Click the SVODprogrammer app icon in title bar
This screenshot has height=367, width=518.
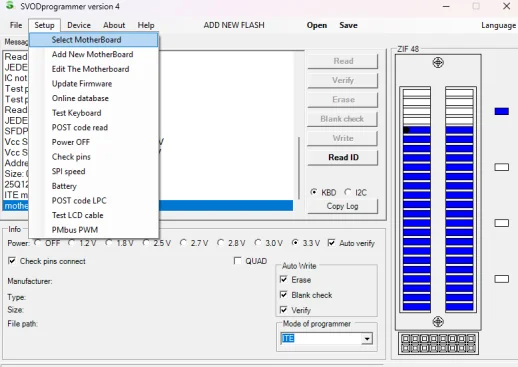pos(11,5)
